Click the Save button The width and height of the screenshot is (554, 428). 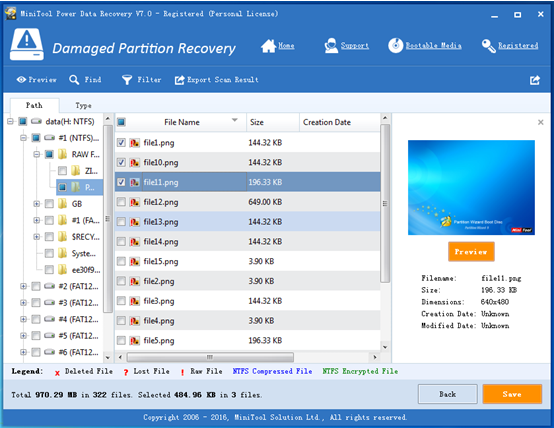(512, 394)
